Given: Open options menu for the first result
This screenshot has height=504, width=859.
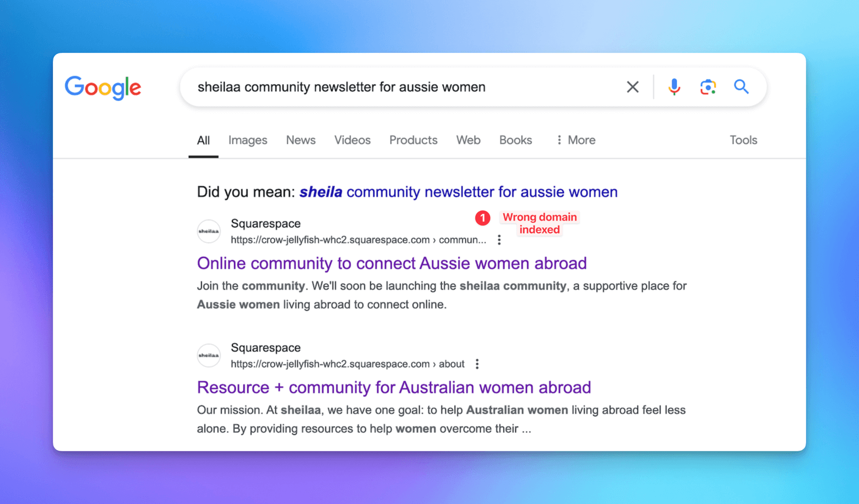Looking at the screenshot, I should click(499, 240).
